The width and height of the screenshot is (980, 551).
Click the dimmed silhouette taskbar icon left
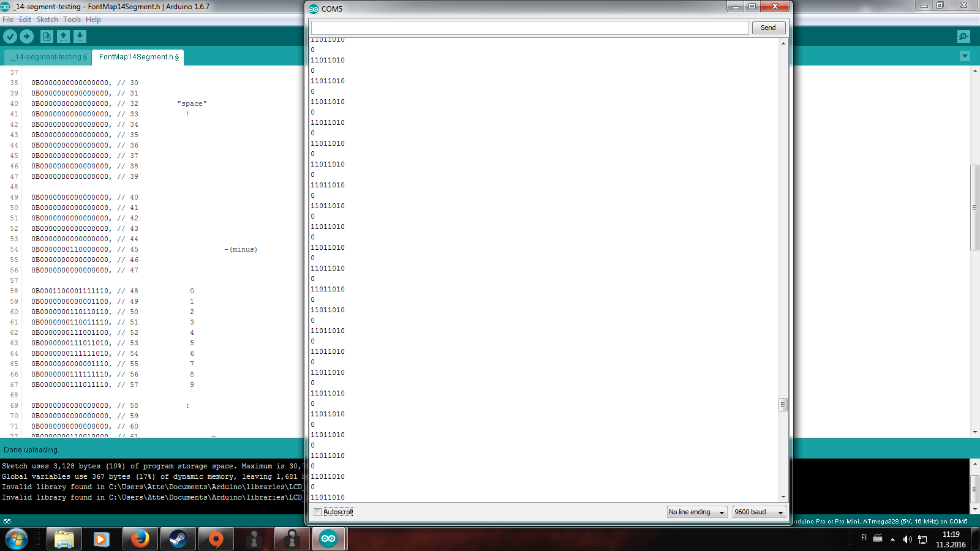[254, 539]
